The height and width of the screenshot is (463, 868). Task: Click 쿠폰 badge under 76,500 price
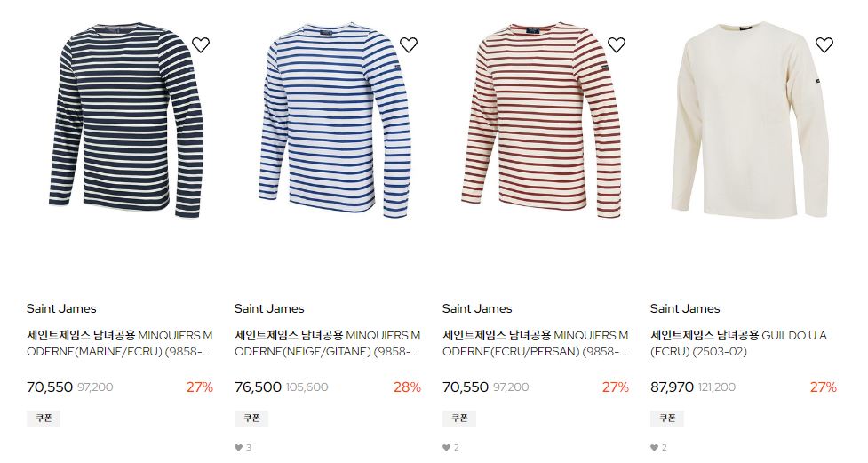click(x=251, y=419)
